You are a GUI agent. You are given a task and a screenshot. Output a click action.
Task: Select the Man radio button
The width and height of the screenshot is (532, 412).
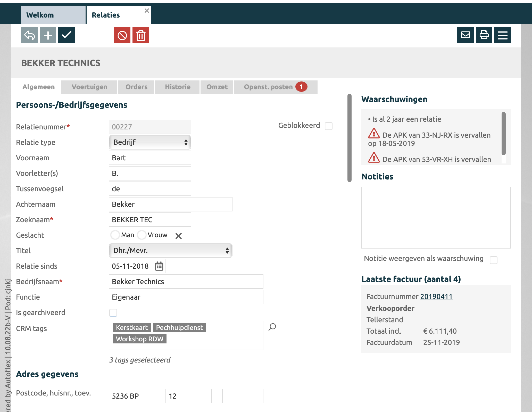(x=115, y=235)
